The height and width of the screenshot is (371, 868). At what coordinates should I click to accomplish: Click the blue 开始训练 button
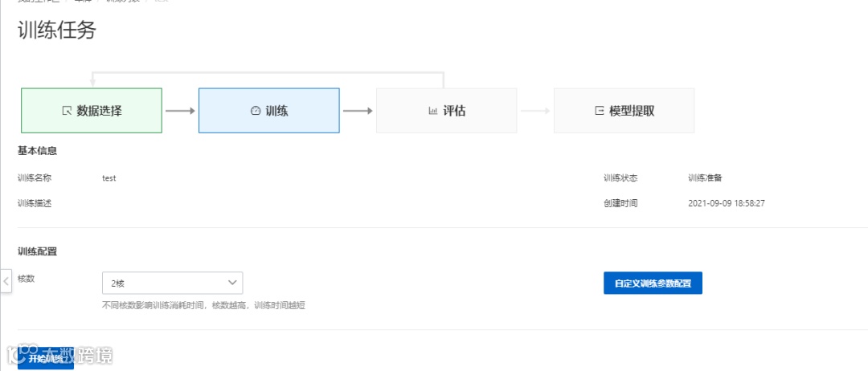pyautogui.click(x=45, y=358)
